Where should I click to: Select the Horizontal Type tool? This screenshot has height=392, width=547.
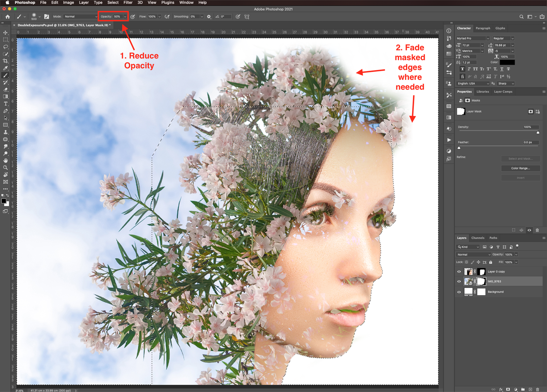[5, 104]
